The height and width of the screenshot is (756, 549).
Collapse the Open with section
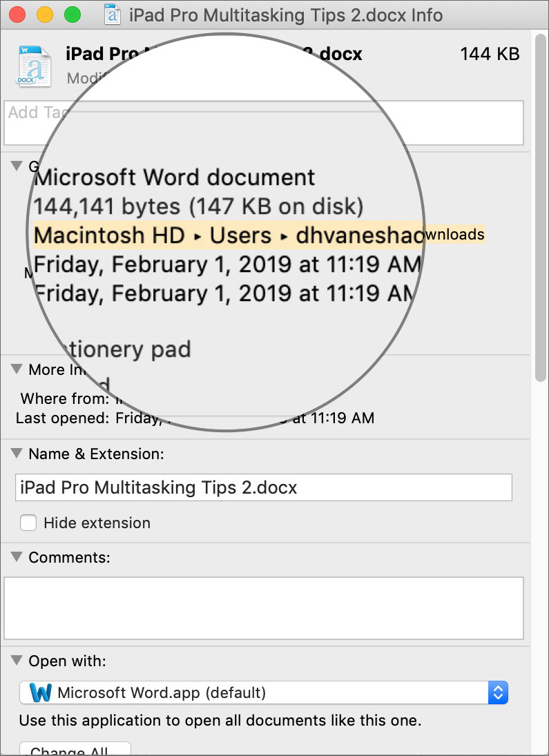coord(16,661)
